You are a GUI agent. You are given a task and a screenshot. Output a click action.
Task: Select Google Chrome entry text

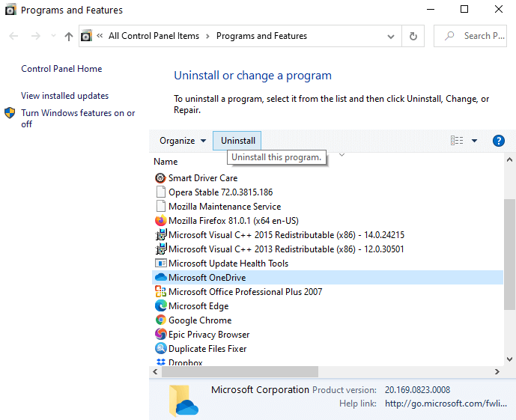click(x=200, y=320)
